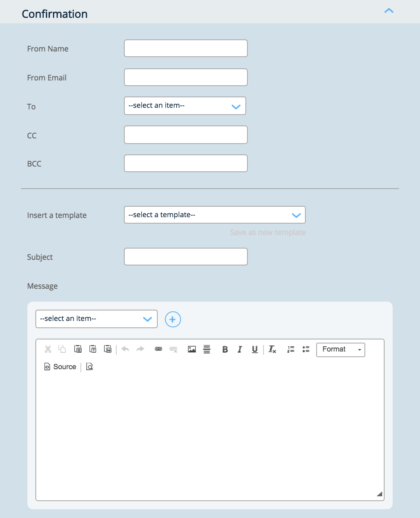Click Paste from Word icon

tap(108, 349)
